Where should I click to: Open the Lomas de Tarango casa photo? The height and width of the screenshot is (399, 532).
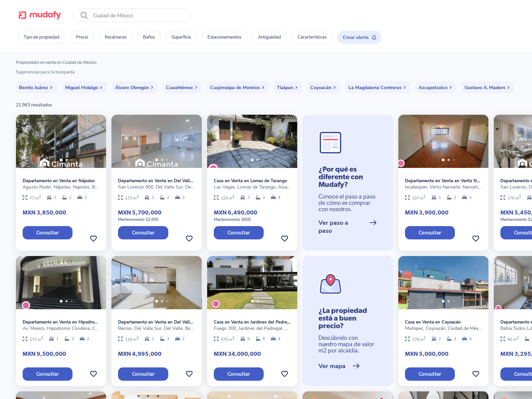(x=252, y=141)
